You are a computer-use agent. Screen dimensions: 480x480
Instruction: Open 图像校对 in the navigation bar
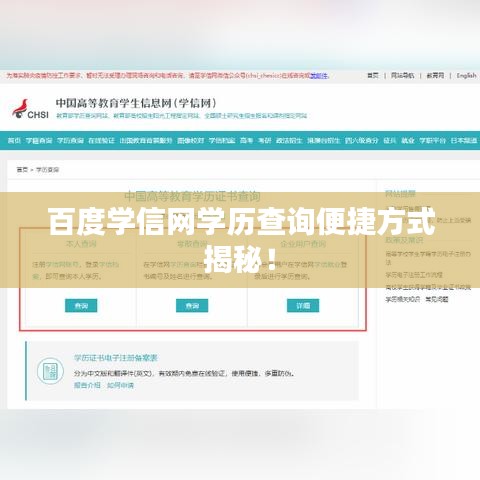pos(190,140)
